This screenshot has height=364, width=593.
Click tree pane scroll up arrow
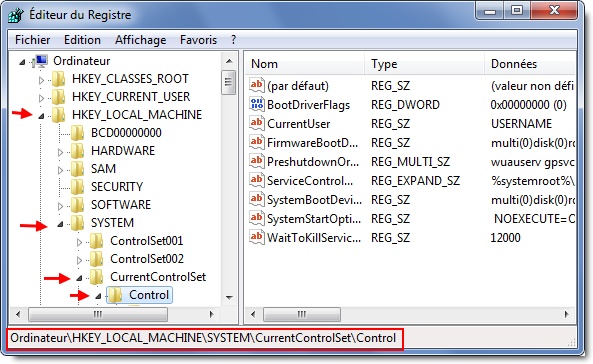(x=229, y=61)
